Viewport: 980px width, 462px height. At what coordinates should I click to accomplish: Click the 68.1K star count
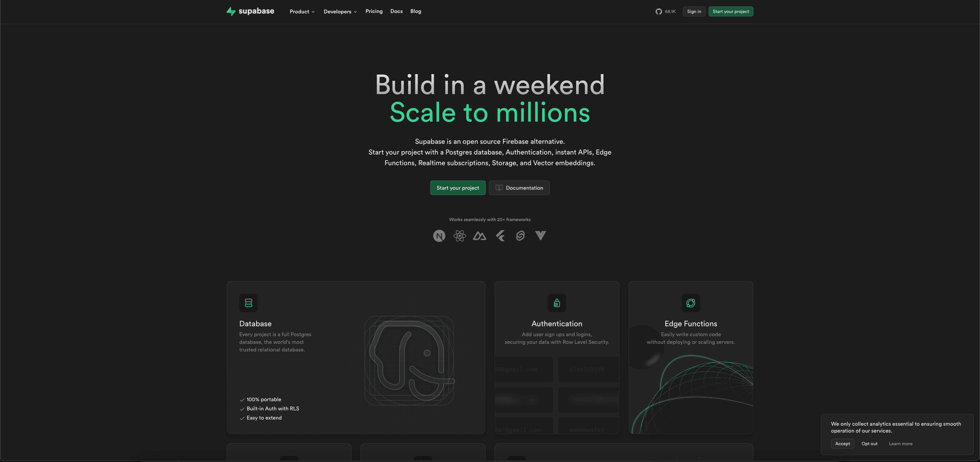[x=670, y=11]
